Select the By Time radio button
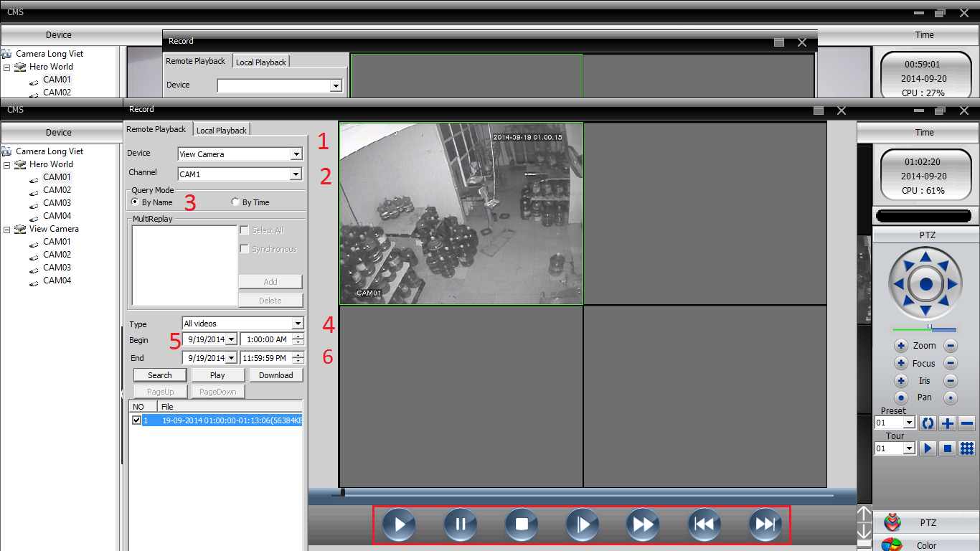 pos(235,202)
